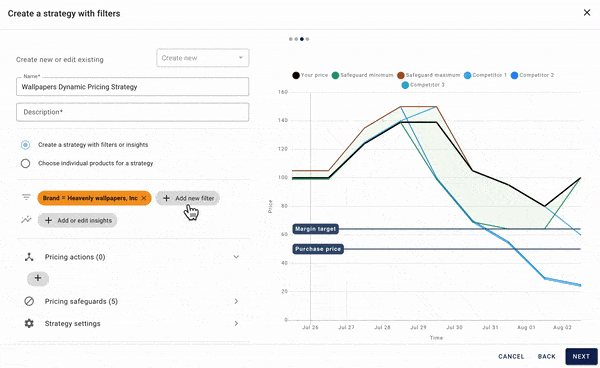Click the Cancel button

pyautogui.click(x=511, y=357)
